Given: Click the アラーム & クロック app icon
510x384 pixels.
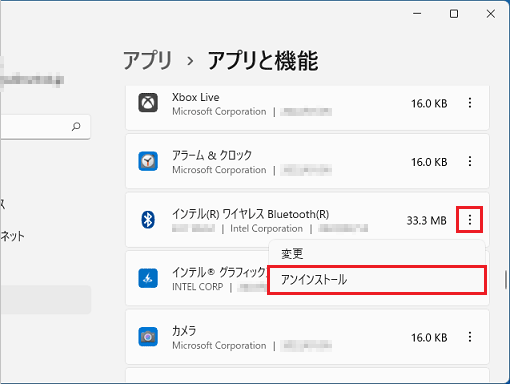Looking at the screenshot, I should (x=148, y=161).
